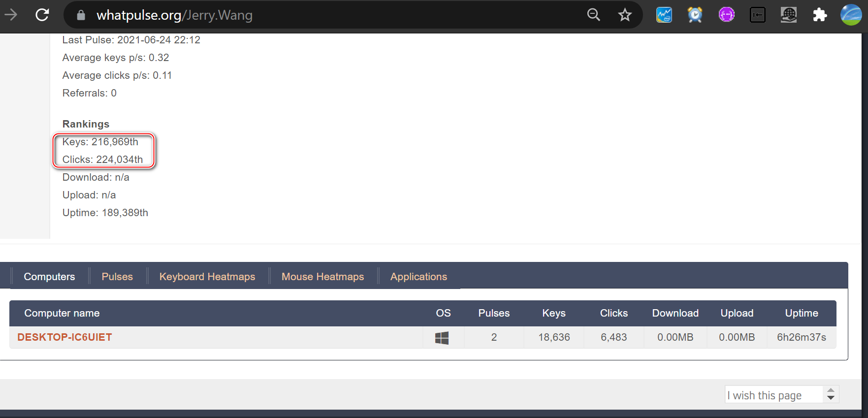
Task: Open zoom magnifier icon in address bar
Action: 594,15
